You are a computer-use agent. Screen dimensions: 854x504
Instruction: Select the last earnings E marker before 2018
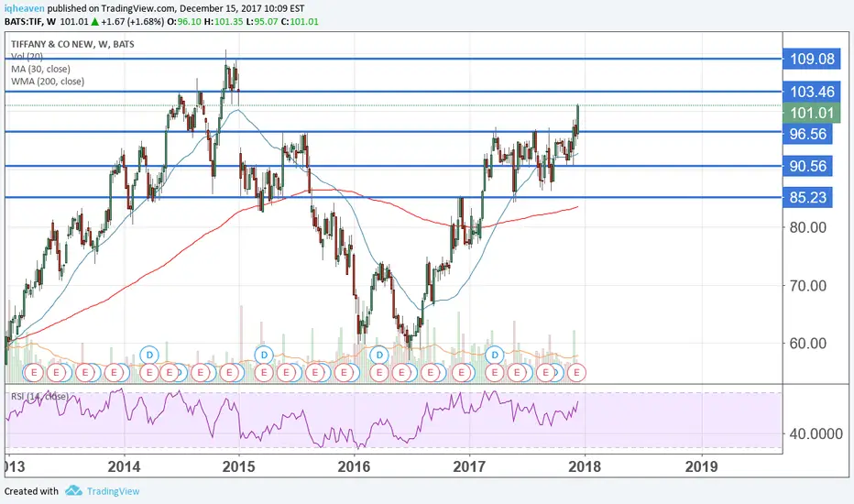point(576,373)
